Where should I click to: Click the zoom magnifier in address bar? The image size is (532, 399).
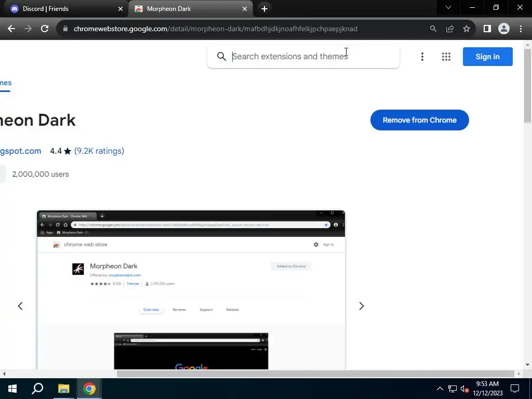(433, 29)
